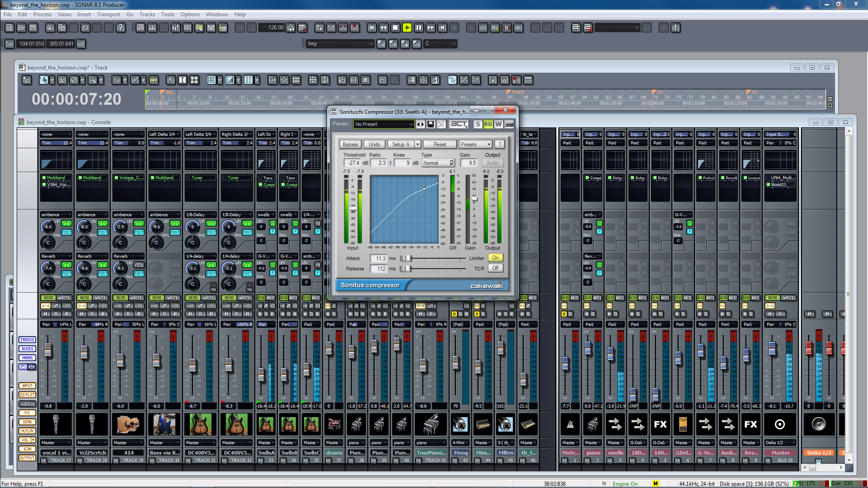The width and height of the screenshot is (868, 488).
Task: Toggle automation write W in compressor
Action: [x=498, y=124]
